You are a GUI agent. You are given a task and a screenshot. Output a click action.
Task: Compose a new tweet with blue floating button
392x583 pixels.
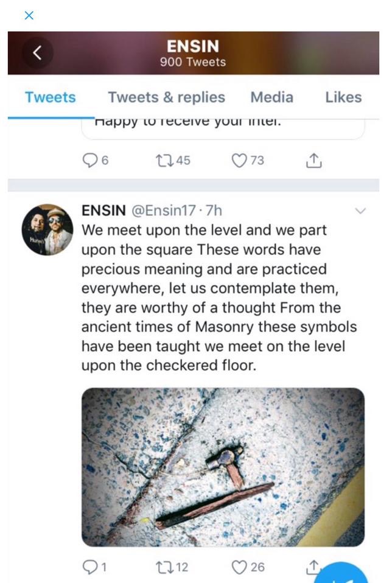(x=346, y=575)
